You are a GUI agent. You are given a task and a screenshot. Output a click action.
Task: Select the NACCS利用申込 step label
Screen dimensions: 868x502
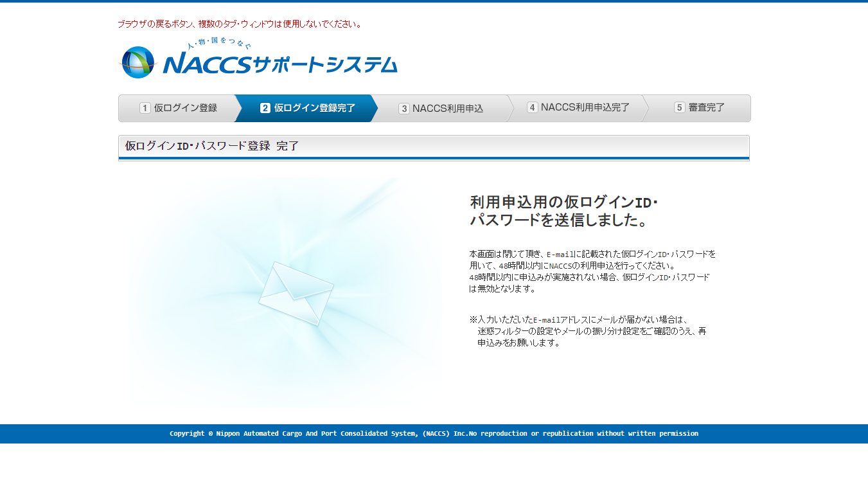[448, 109]
